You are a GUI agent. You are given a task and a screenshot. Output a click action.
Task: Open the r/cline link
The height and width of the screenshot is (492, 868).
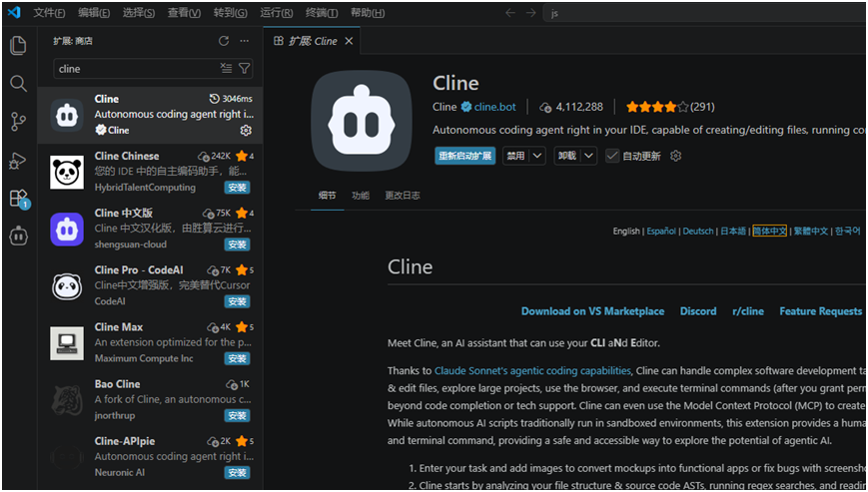748,311
